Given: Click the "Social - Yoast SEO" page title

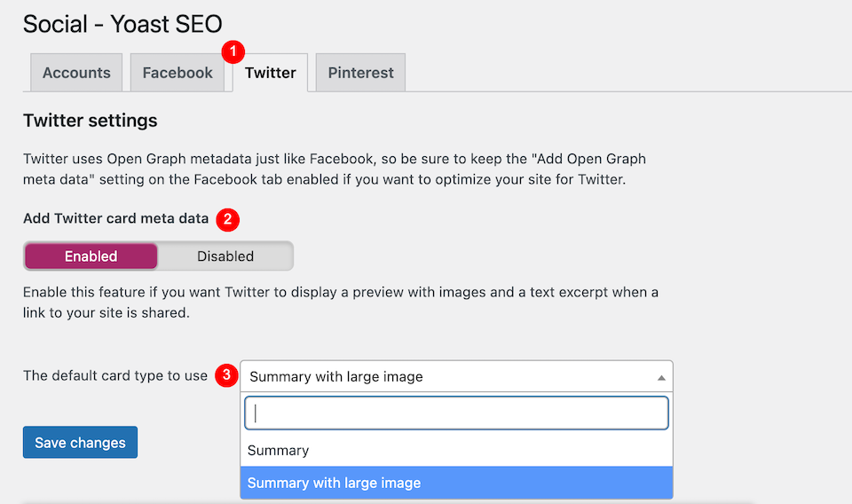Looking at the screenshot, I should tap(122, 23).
